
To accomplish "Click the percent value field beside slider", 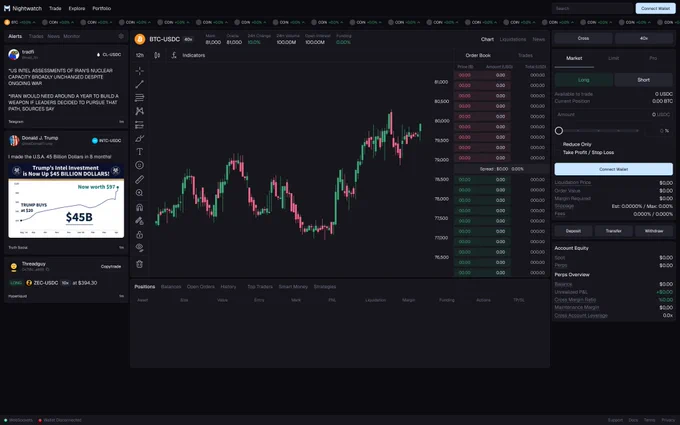I will [659, 131].
